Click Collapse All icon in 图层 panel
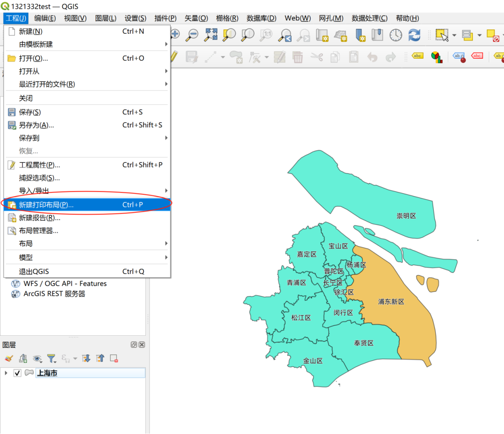504x434 pixels. [100, 358]
